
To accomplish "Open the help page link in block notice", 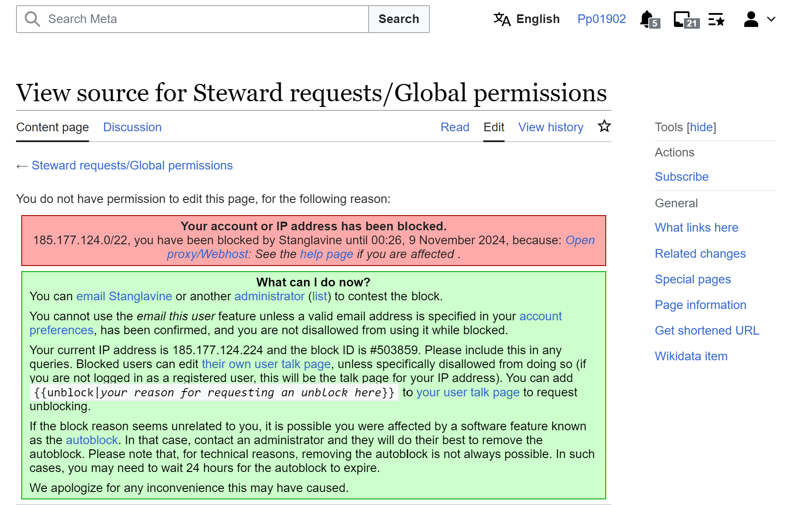I will [x=327, y=254].
